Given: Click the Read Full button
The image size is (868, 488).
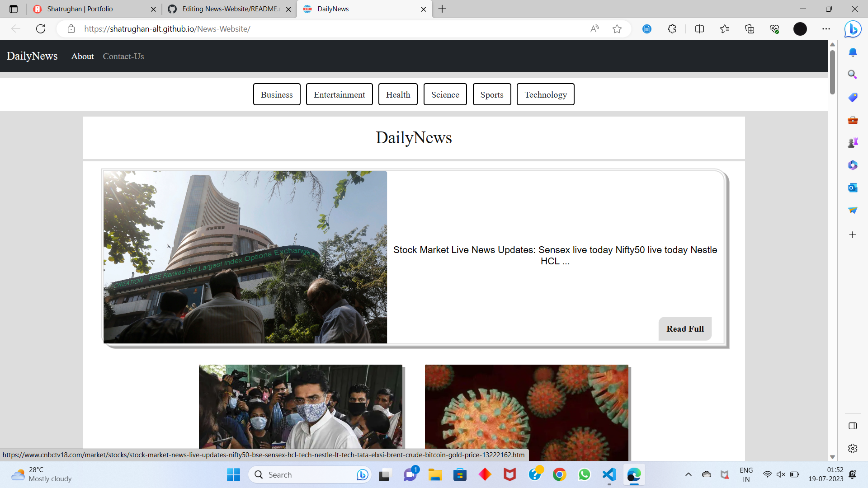Looking at the screenshot, I should click(x=684, y=328).
